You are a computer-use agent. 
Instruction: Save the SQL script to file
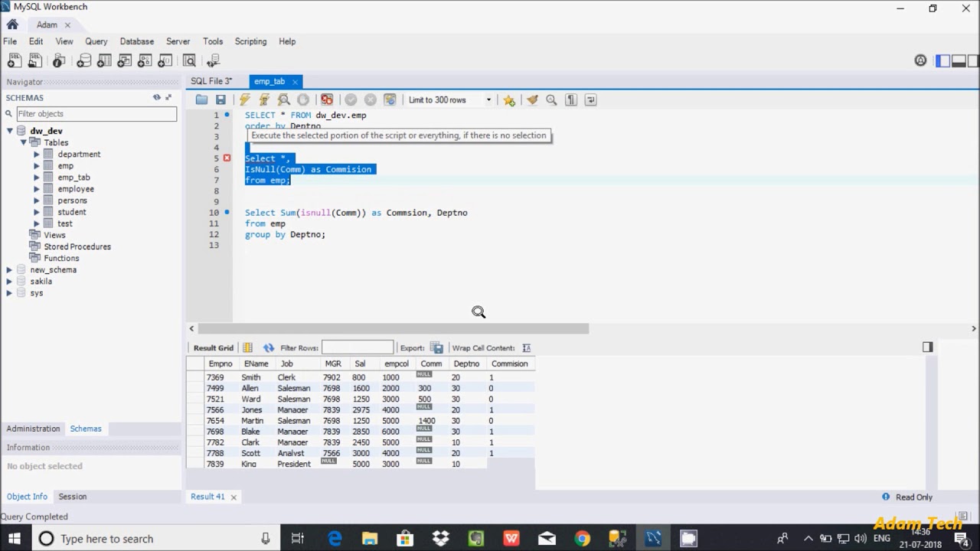[220, 99]
